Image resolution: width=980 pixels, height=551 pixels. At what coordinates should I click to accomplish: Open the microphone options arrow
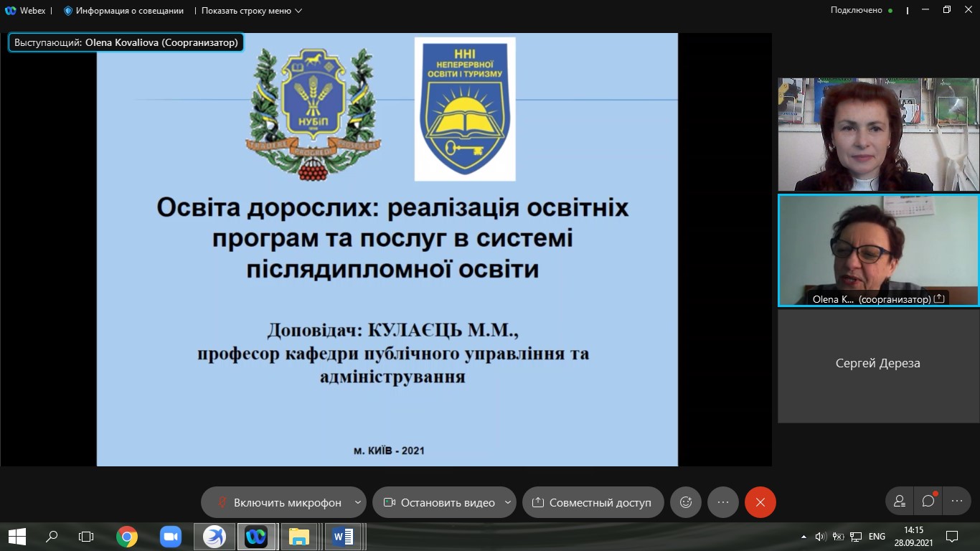[358, 502]
